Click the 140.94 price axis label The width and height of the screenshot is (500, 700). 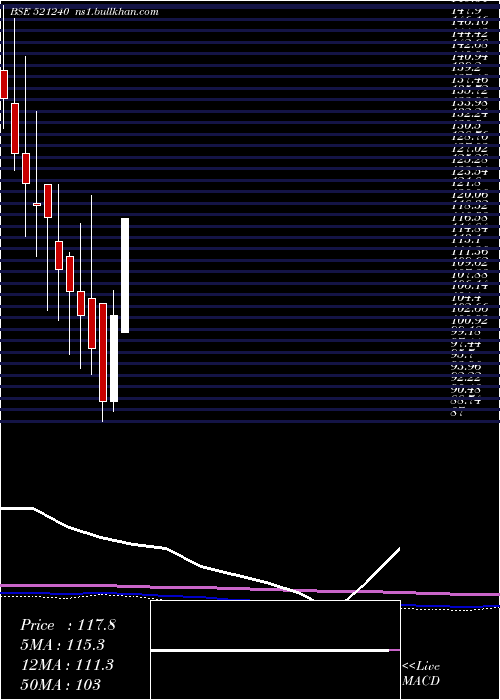(470, 57)
